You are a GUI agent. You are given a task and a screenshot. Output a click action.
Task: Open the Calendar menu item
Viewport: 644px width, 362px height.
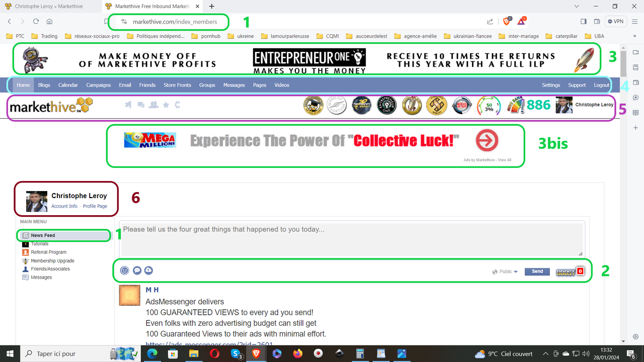pos(68,85)
